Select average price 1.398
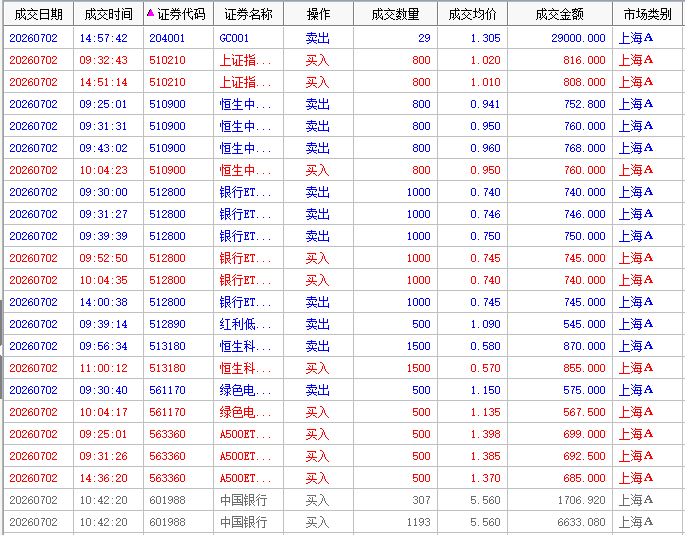 [485, 434]
